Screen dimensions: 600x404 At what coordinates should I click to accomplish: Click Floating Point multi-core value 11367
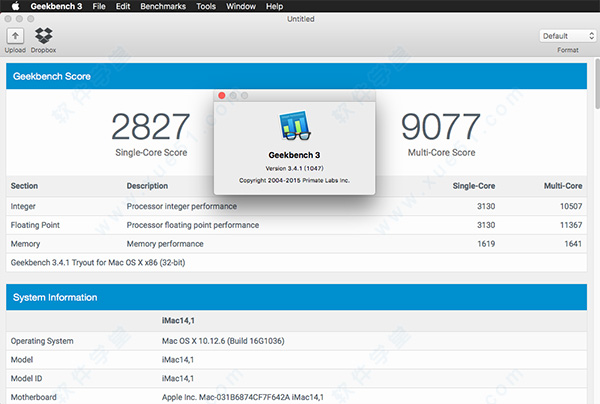(x=571, y=225)
